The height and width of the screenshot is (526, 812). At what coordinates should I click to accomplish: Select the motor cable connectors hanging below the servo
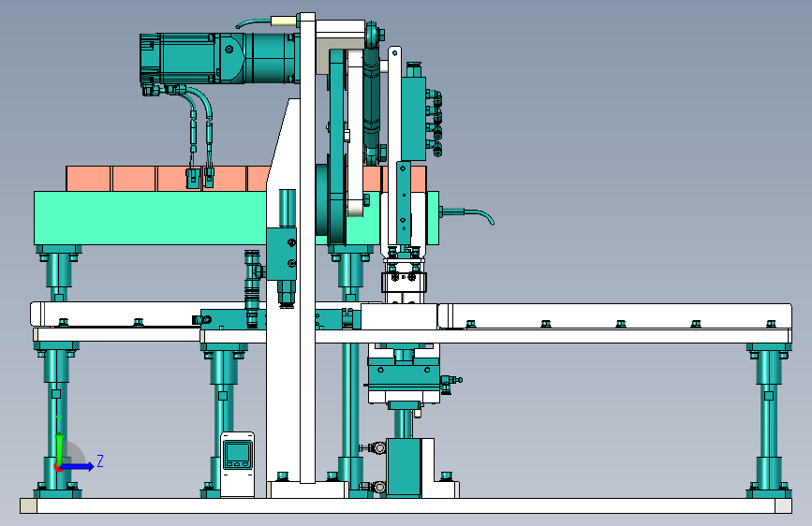200,177
